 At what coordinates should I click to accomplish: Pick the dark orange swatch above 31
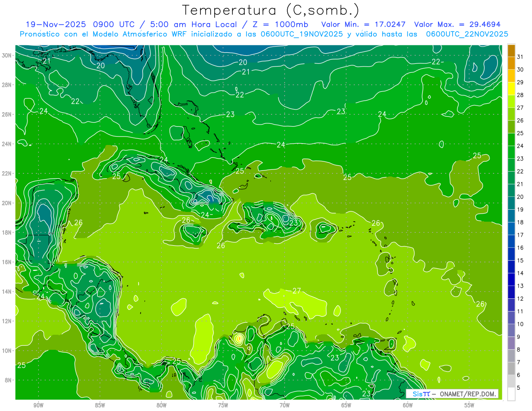511,51
